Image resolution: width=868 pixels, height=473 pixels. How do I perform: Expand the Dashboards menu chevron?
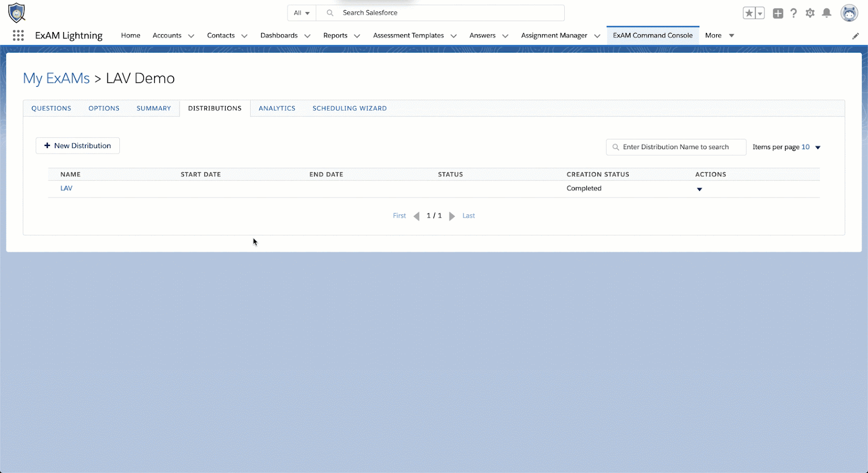click(307, 36)
